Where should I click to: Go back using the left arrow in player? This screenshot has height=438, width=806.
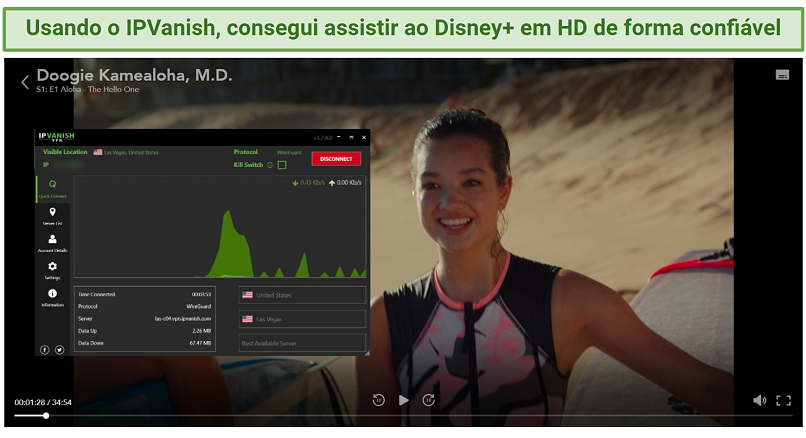25,82
